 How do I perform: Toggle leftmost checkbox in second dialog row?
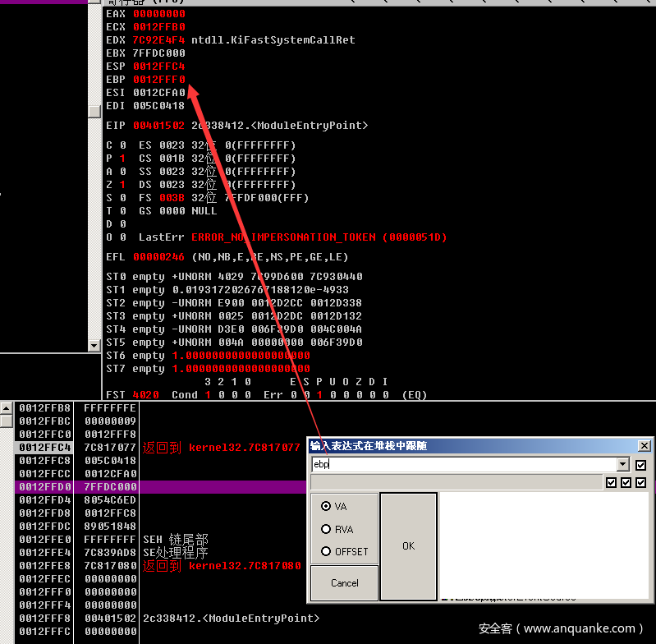pyautogui.click(x=611, y=482)
